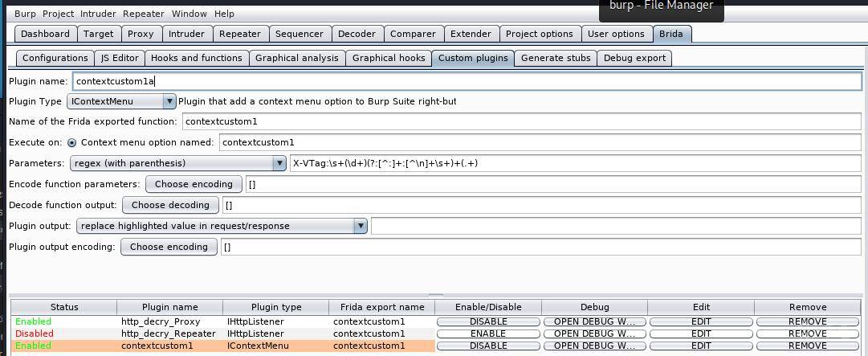Image resolution: width=868 pixels, height=356 pixels.
Task: Open the Help menu
Action: tap(224, 14)
